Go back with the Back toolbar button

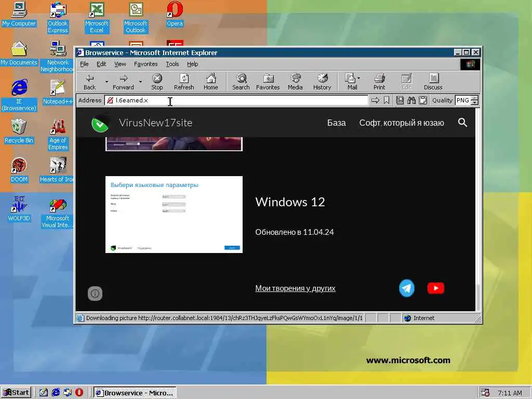[89, 82]
